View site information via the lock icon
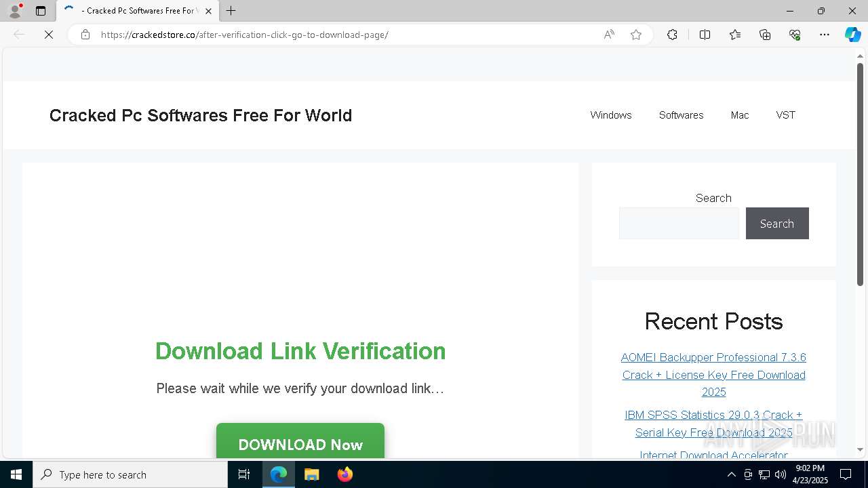 click(85, 35)
